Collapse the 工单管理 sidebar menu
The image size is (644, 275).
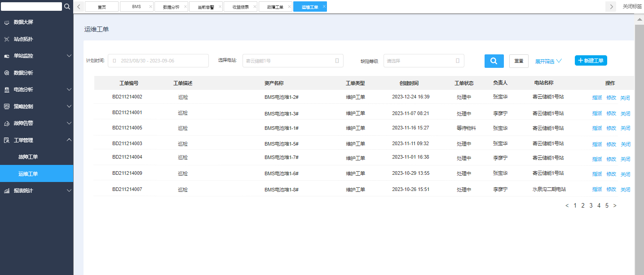point(69,140)
